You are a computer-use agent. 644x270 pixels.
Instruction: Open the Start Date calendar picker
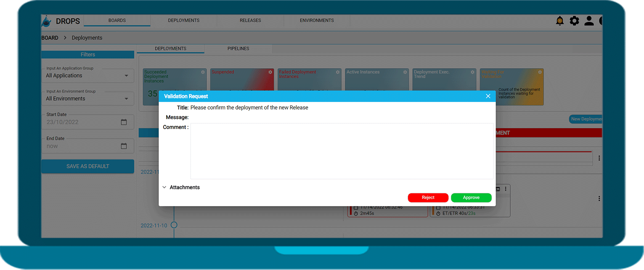coord(124,122)
